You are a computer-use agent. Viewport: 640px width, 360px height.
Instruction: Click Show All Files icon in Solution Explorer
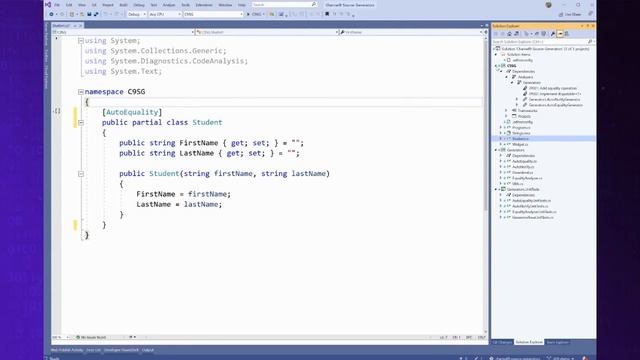pos(543,34)
